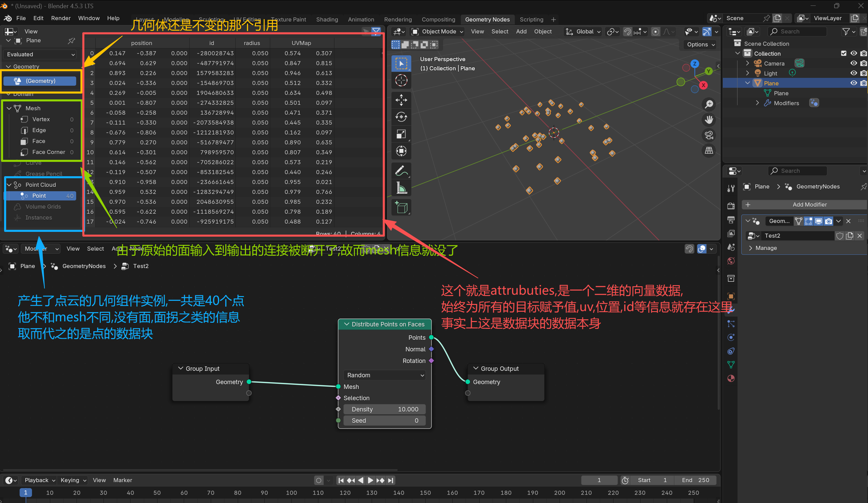Click the Add Cube tool icon
The image size is (868, 503).
[401, 208]
